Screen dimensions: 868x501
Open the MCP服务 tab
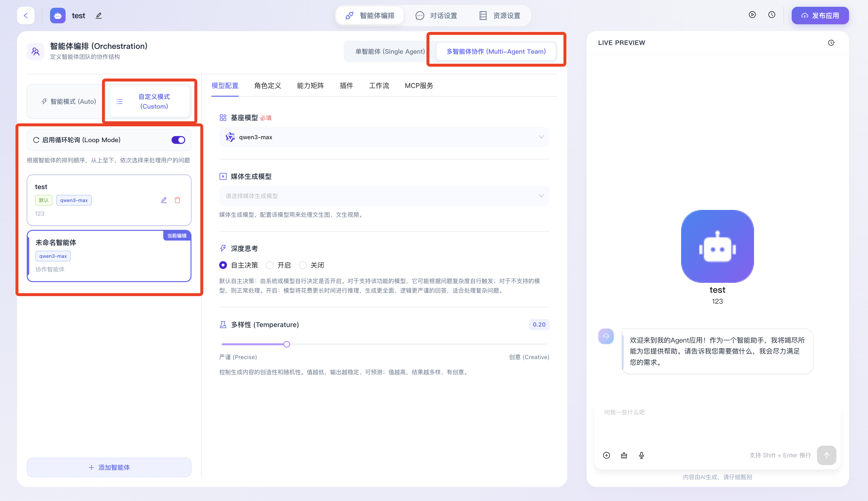[419, 85]
